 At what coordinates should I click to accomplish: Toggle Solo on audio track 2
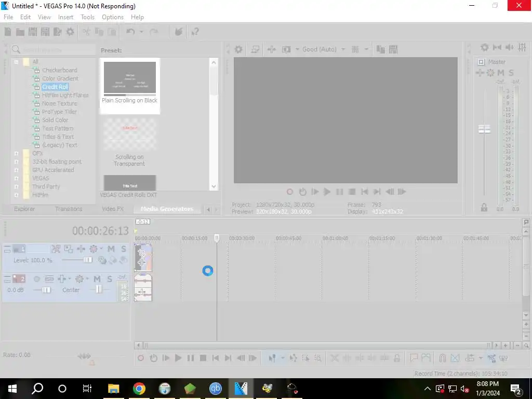[110, 279]
